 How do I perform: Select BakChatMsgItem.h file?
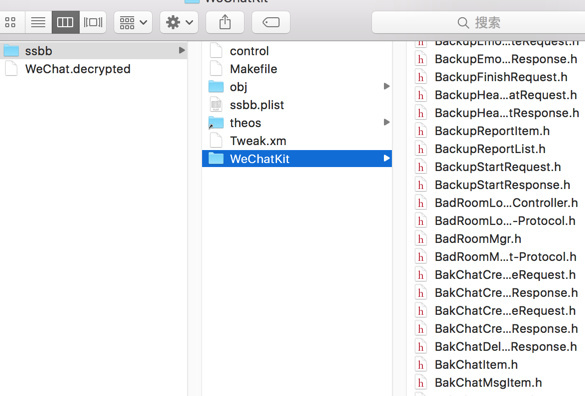tap(488, 383)
